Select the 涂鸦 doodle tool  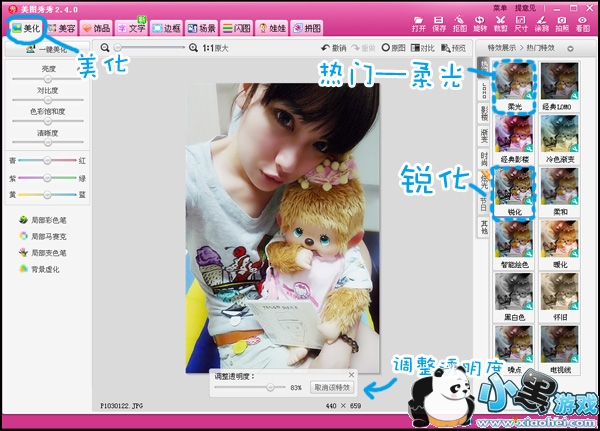tap(541, 24)
